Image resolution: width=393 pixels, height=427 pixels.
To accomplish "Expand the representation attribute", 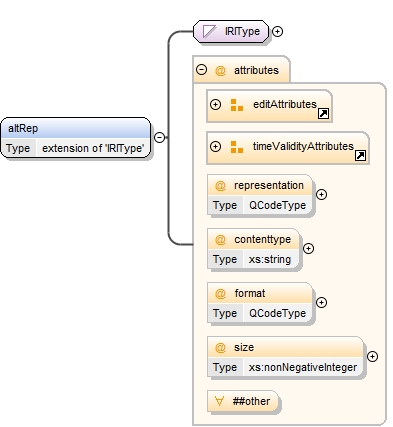I will click(x=321, y=195).
